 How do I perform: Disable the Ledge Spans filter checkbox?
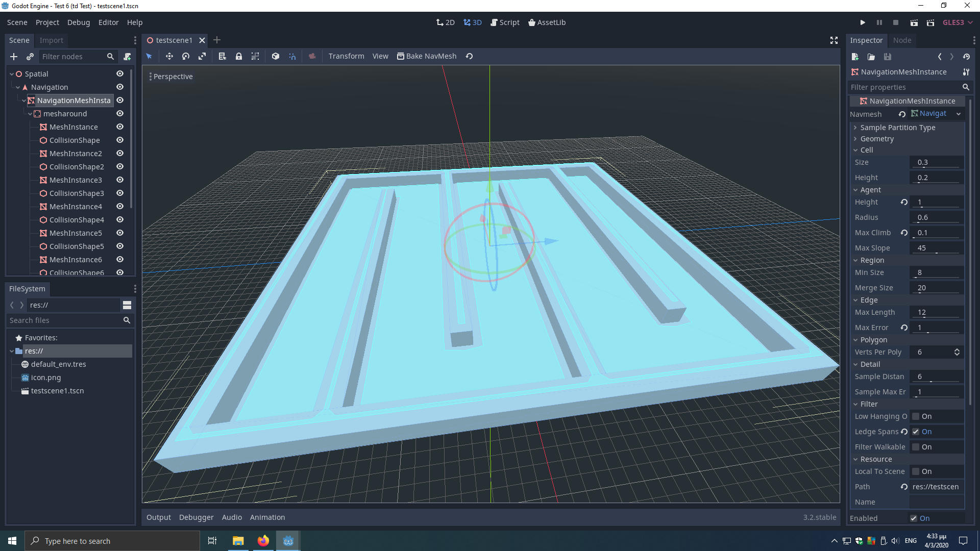click(x=916, y=432)
